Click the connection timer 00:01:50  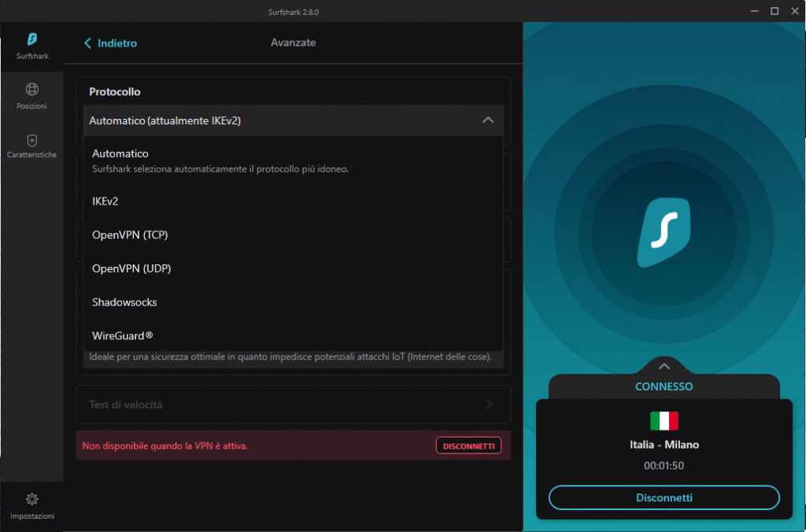point(664,466)
